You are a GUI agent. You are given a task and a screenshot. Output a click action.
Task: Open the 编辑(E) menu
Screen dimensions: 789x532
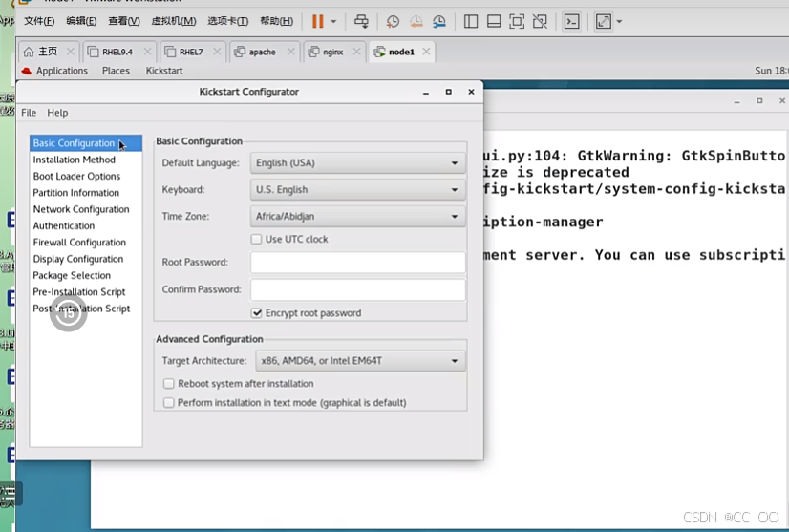[81, 21]
